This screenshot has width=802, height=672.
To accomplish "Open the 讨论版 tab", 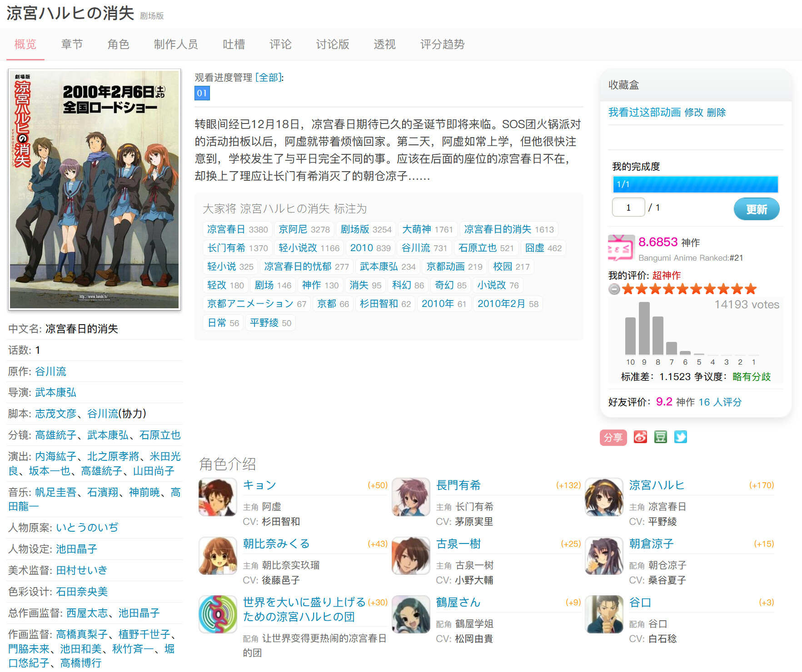I will click(333, 44).
